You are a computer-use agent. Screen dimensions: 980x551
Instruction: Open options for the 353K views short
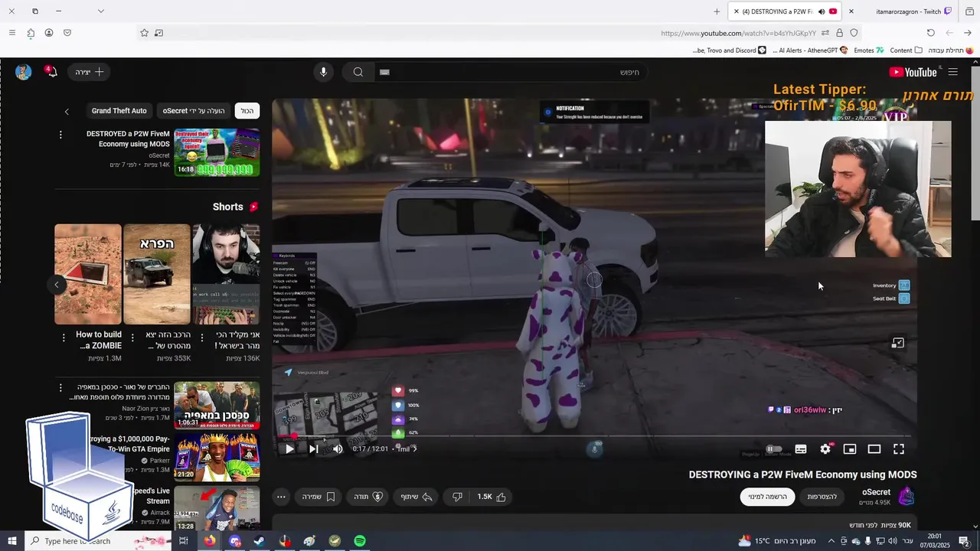[133, 337]
